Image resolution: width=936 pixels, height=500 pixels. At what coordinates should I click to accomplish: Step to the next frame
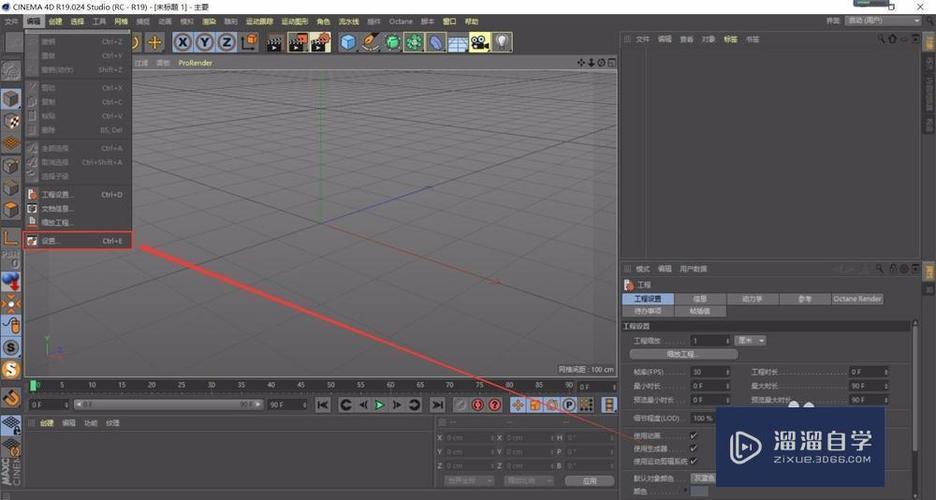coord(396,405)
